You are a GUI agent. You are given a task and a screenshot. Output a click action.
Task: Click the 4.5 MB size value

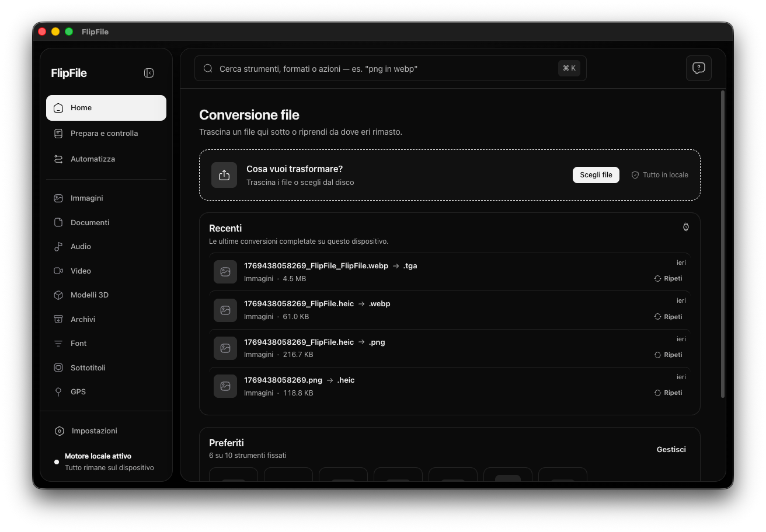pos(294,279)
